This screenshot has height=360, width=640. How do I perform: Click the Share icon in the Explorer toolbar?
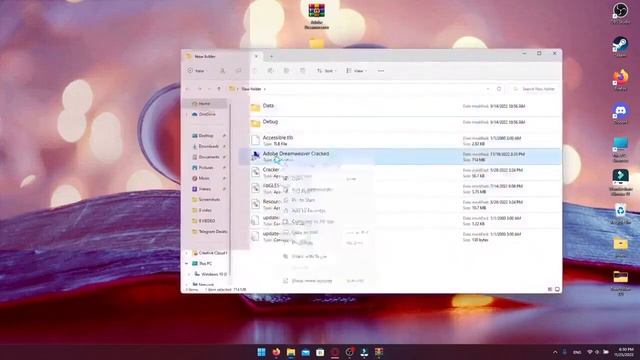(x=287, y=71)
